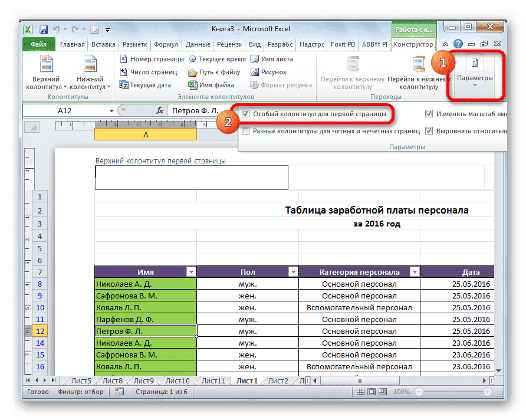Expand the Имя filter dropdown in table header
The height and width of the screenshot is (420, 526).
pyautogui.click(x=191, y=271)
